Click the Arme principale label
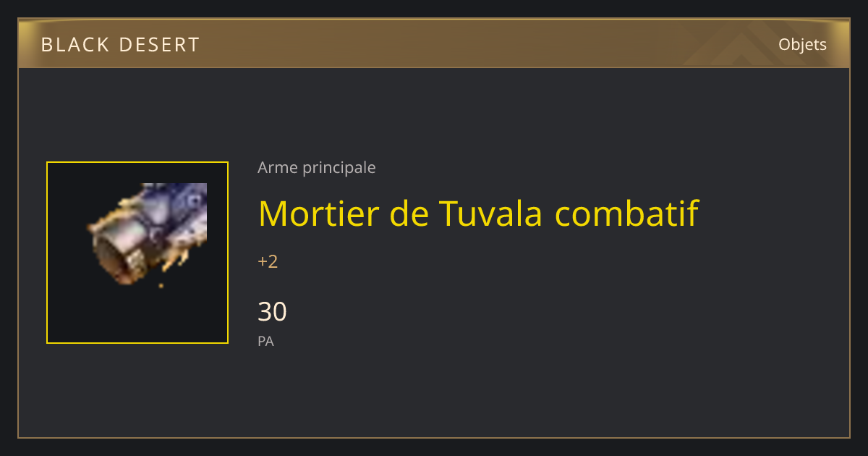 [x=317, y=168]
